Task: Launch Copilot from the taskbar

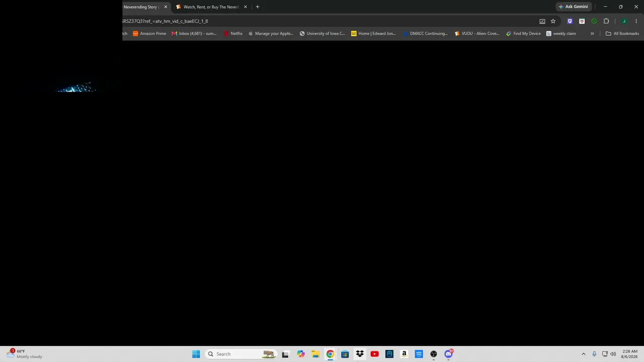Action: (x=300, y=354)
